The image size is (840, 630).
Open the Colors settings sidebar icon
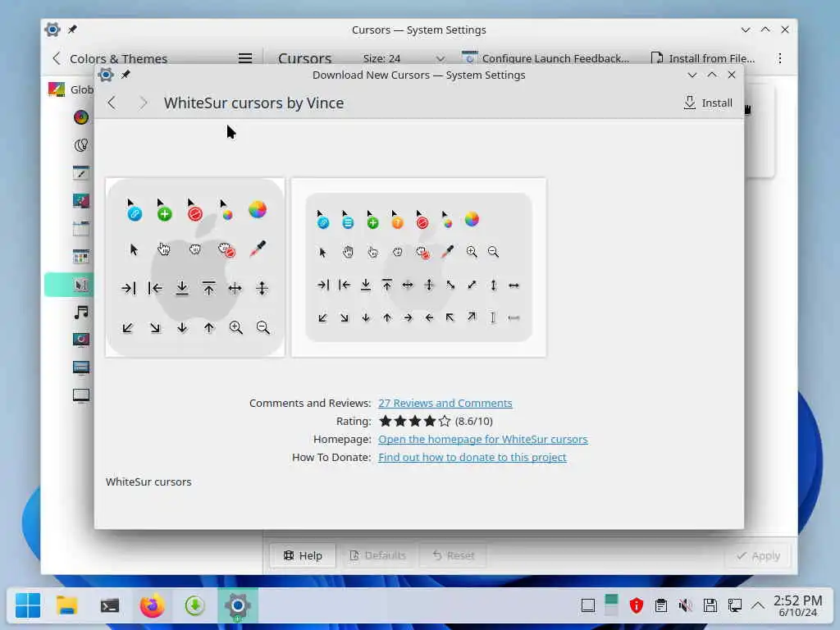pos(81,117)
